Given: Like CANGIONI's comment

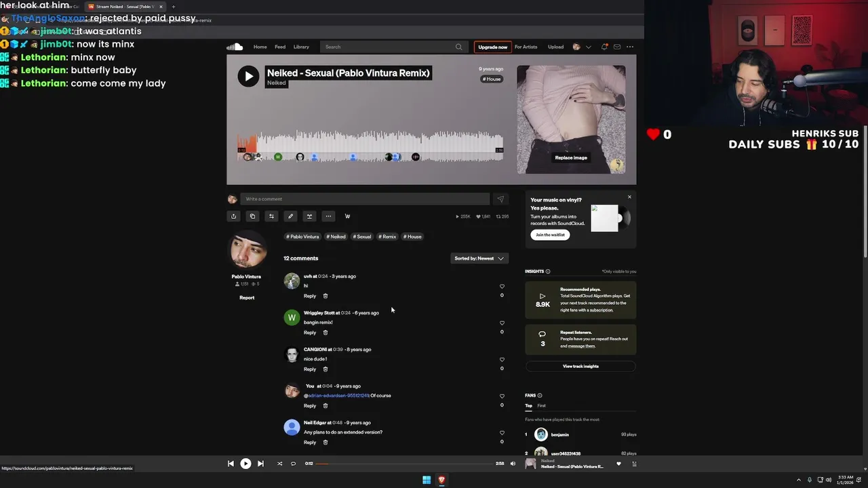Looking at the screenshot, I should point(502,359).
